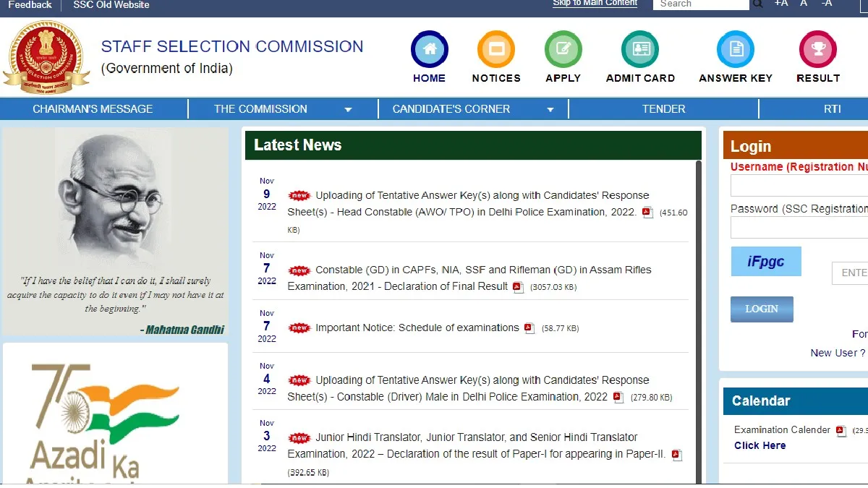Select the RTI menu item
The height and width of the screenshot is (488, 868).
[x=832, y=109]
